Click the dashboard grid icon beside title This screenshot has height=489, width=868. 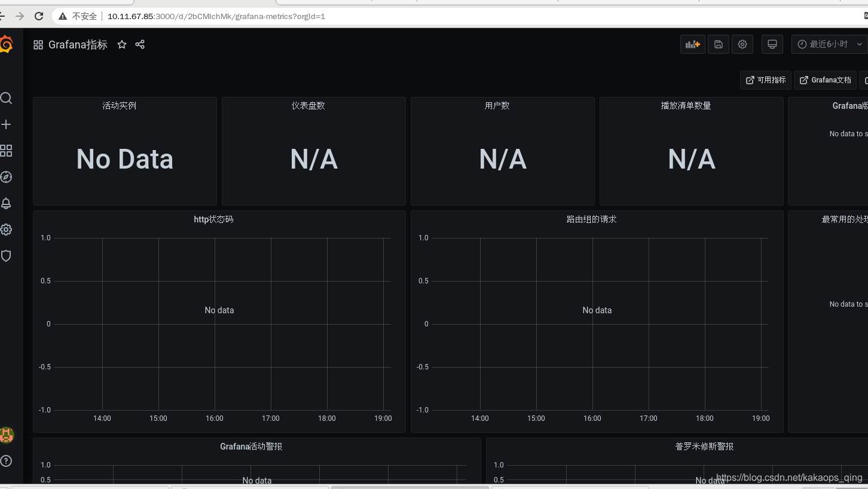38,45
